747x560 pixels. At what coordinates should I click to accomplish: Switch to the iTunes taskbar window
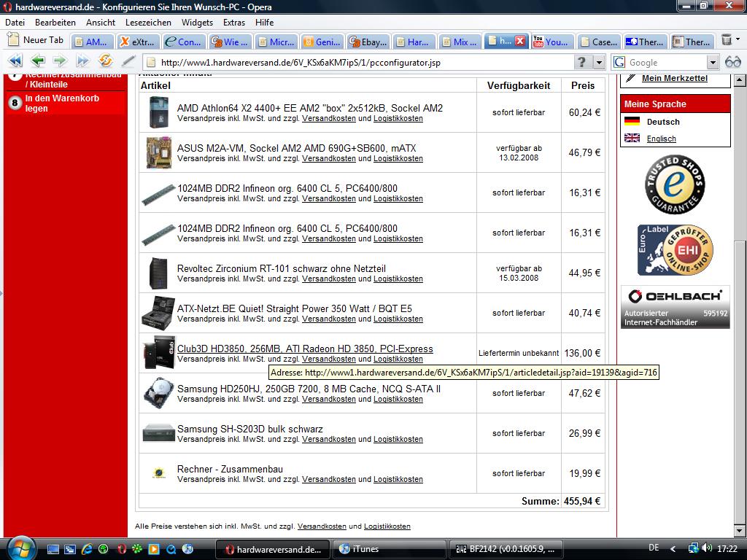coord(389,549)
